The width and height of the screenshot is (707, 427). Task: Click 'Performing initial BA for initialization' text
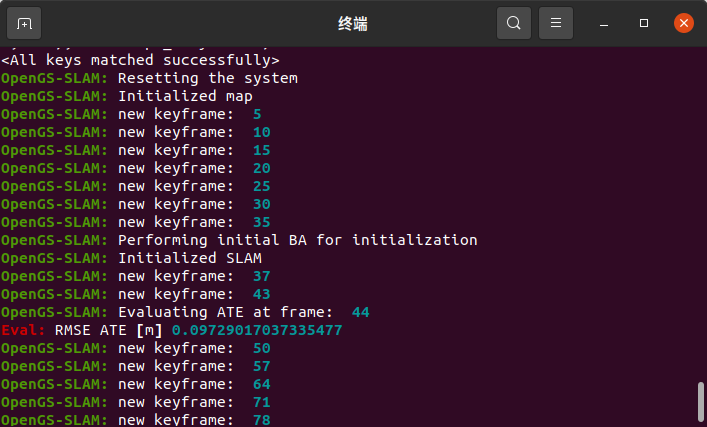(x=298, y=240)
